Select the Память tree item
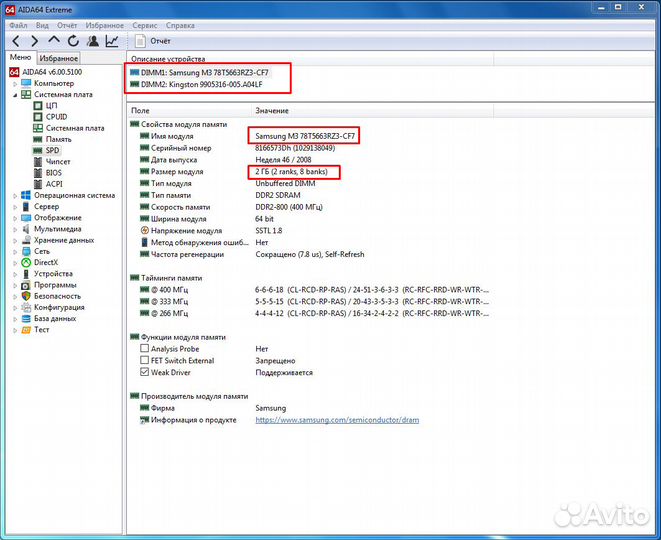The width and height of the screenshot is (661, 540). pyautogui.click(x=53, y=139)
